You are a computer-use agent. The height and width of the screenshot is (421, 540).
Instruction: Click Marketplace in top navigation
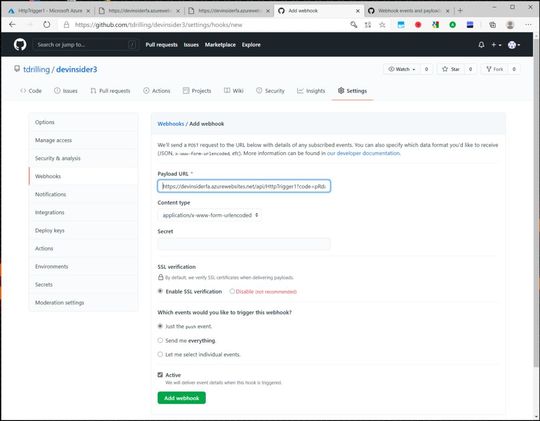pos(220,45)
